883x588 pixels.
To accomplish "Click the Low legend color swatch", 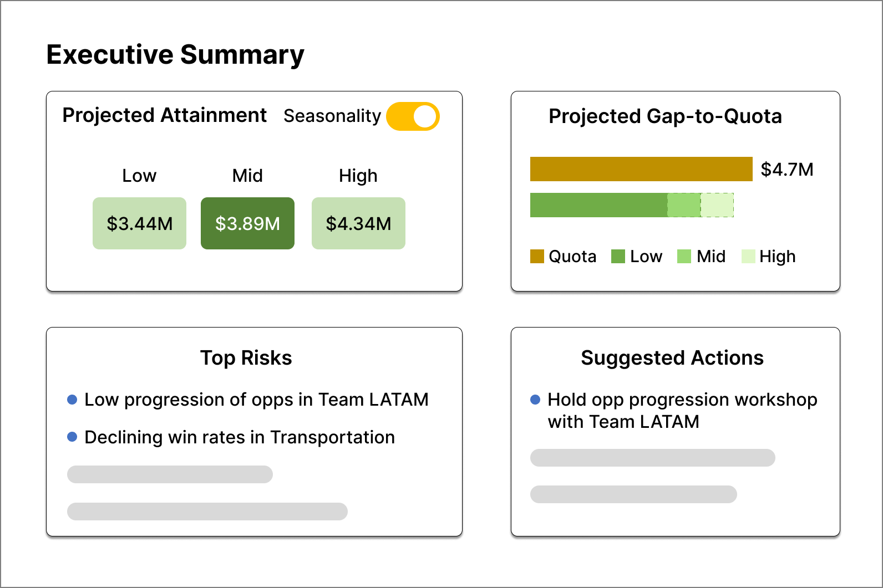I will pos(618,257).
